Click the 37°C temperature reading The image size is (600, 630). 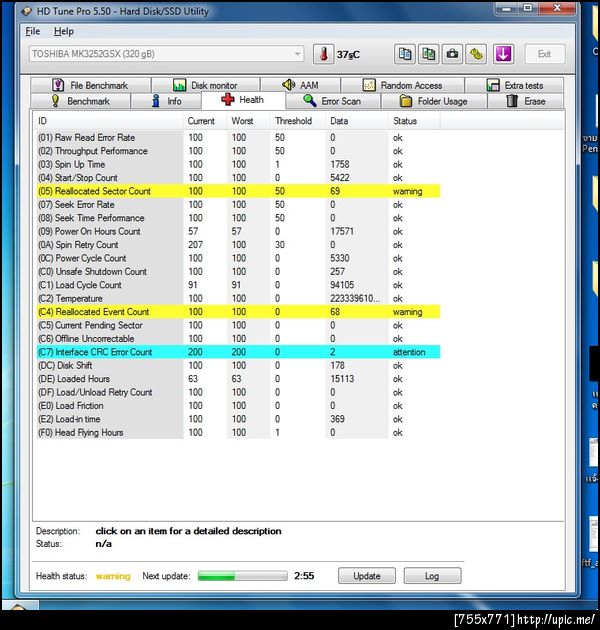click(348, 54)
